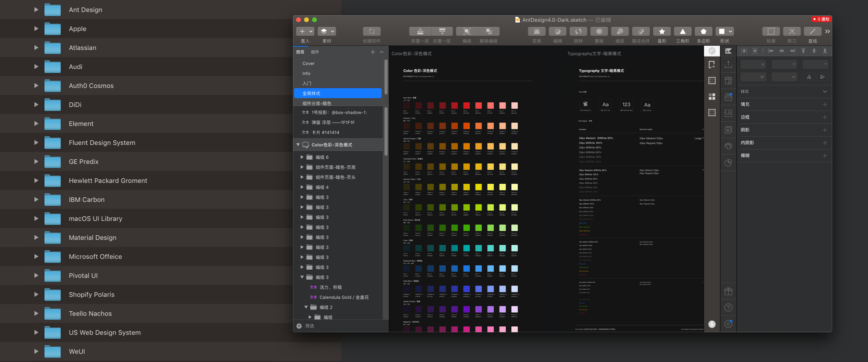Screen dimensions: 868x362
Task: Select the Star (星形) shape tool
Action: pos(662,31)
